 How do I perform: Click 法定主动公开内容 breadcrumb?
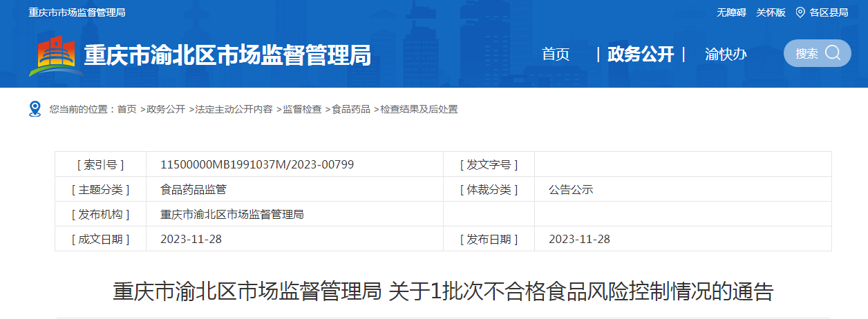pyautogui.click(x=234, y=109)
